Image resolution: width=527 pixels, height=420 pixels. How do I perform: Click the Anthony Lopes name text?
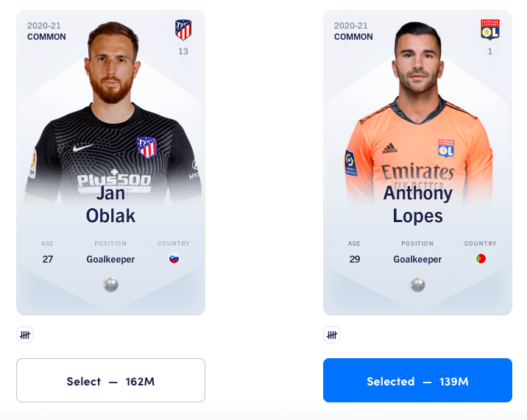click(x=418, y=204)
